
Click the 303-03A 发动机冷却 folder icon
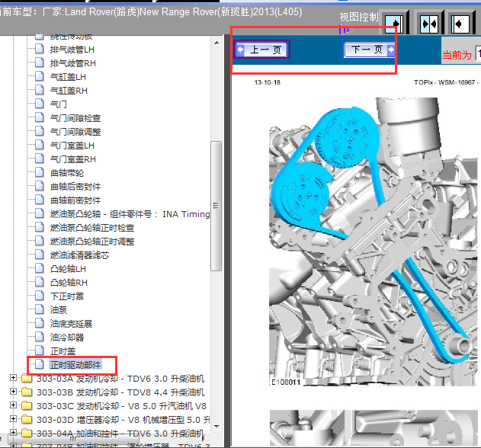(x=27, y=379)
